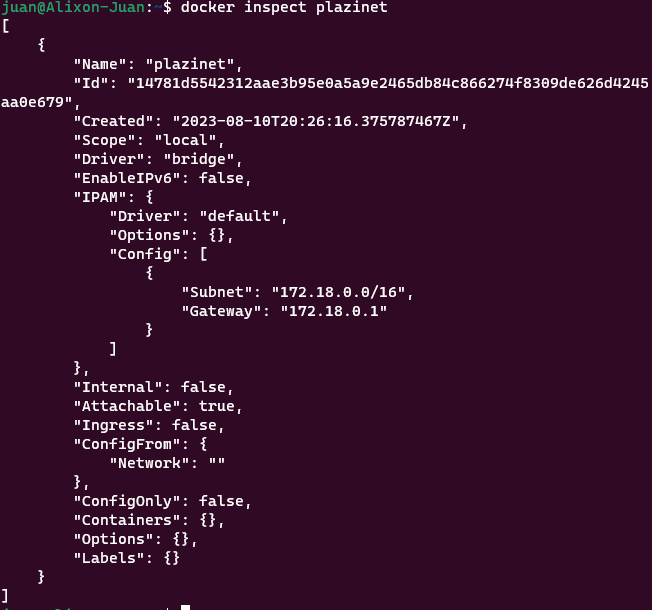This screenshot has height=610, width=652.
Task: Click the "Containers" key text
Action: click(x=127, y=520)
